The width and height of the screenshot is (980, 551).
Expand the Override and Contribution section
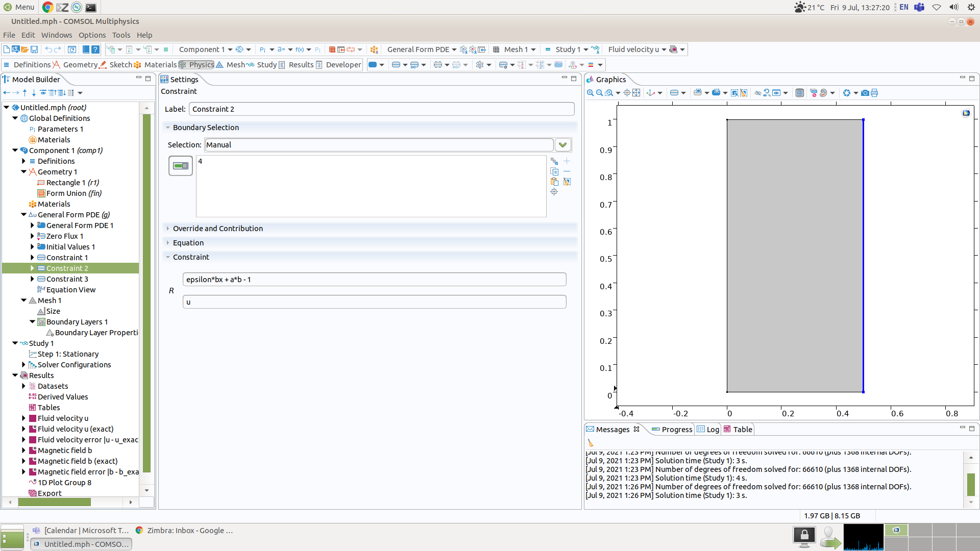[x=217, y=229]
